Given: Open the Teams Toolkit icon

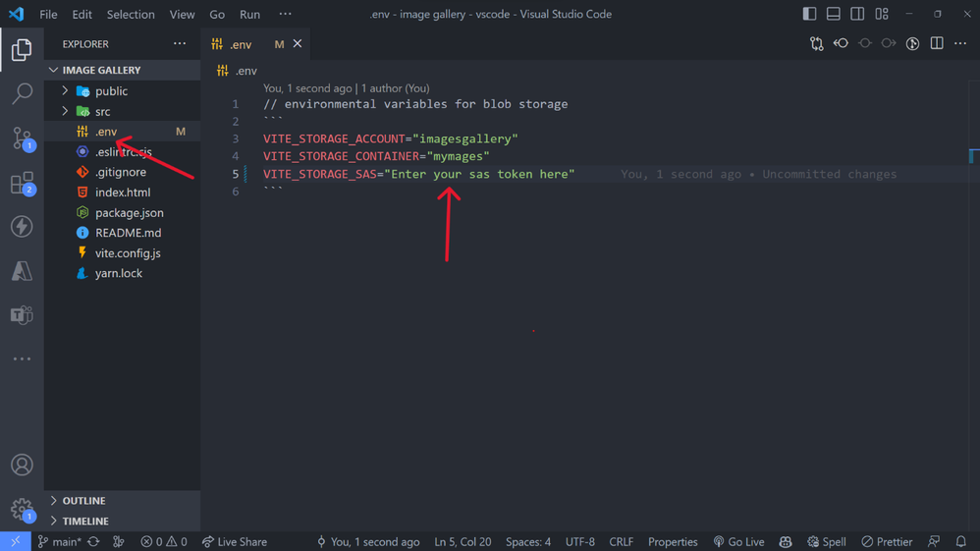Looking at the screenshot, I should 22,314.
